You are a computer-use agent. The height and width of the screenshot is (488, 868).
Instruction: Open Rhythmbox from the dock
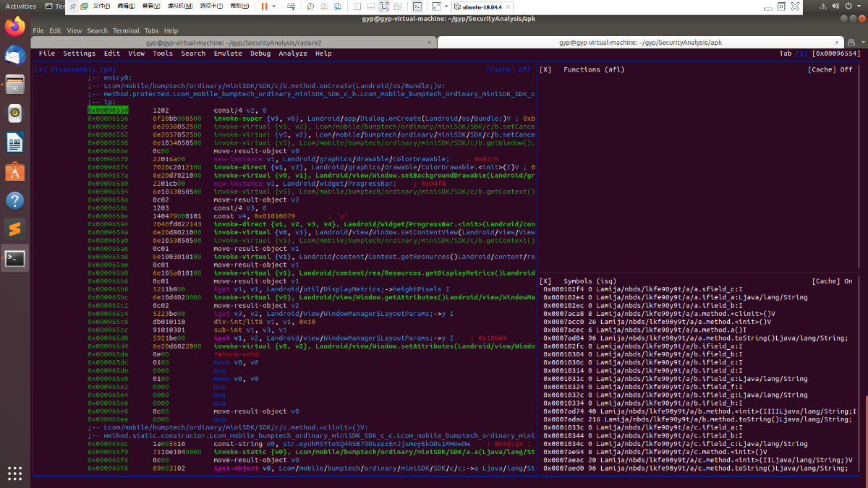click(x=15, y=114)
